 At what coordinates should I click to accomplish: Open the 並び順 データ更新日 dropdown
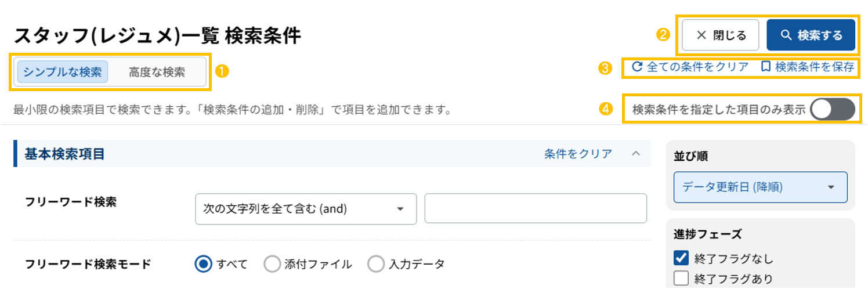click(x=760, y=187)
